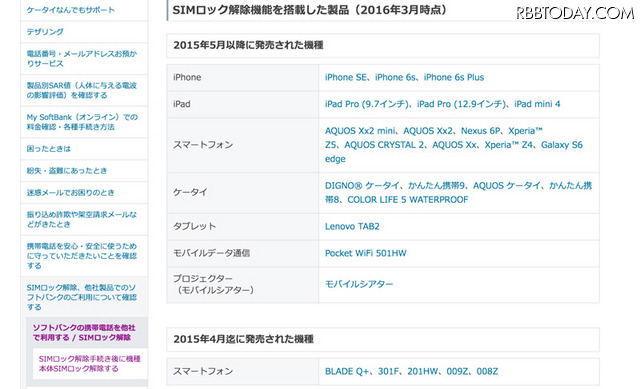Click かんたん携帯9 link
Viewport: 640px width, 389px height.
436,186
